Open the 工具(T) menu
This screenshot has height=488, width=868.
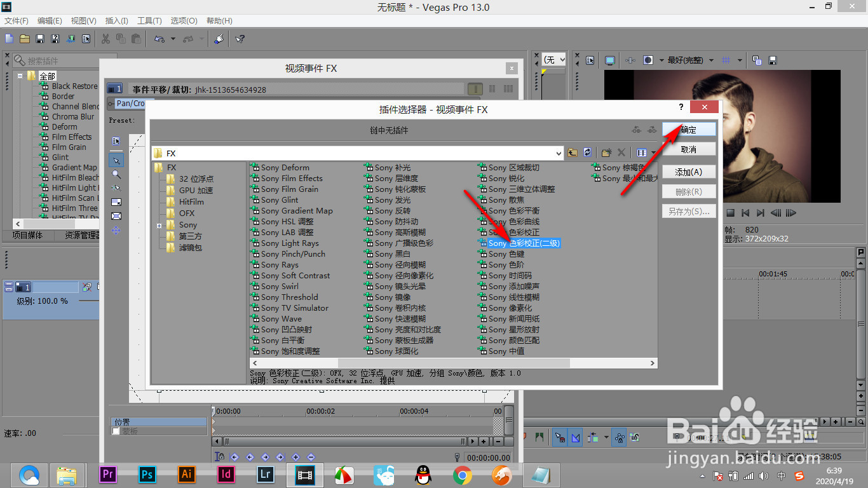(x=149, y=21)
